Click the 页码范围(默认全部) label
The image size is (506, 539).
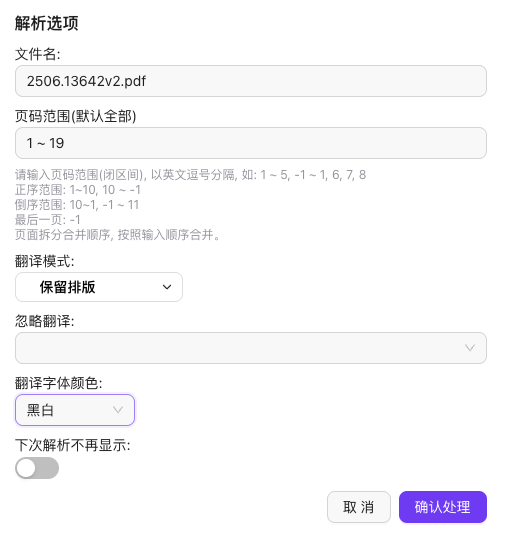76,116
